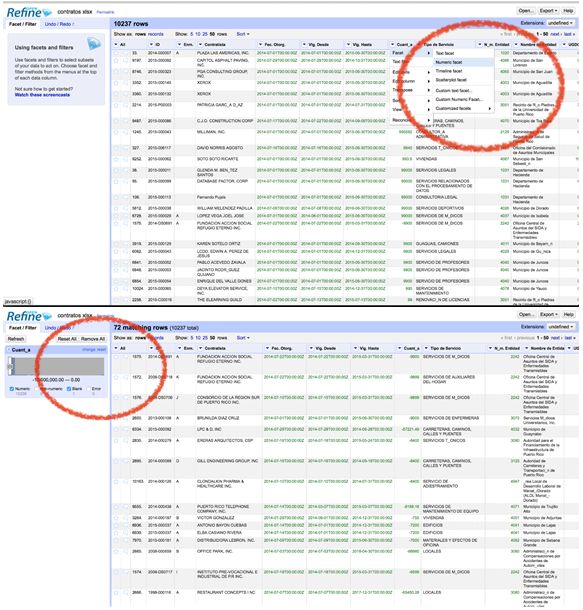
Task: Toggle the Blank checkbox in Cuant_a facet
Action: pyautogui.click(x=69, y=389)
